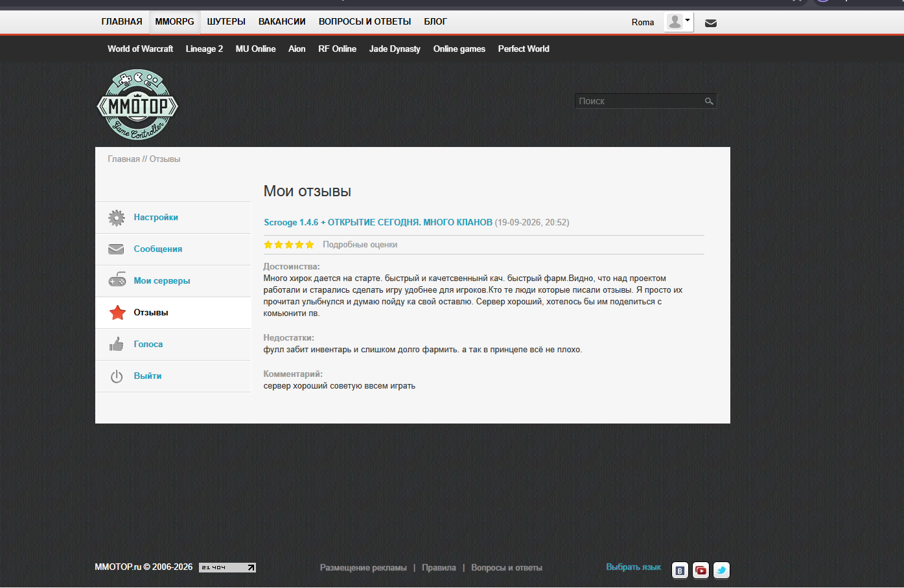The height and width of the screenshot is (588, 904).
Task: Click the MMOTOP logo
Action: [x=137, y=105]
